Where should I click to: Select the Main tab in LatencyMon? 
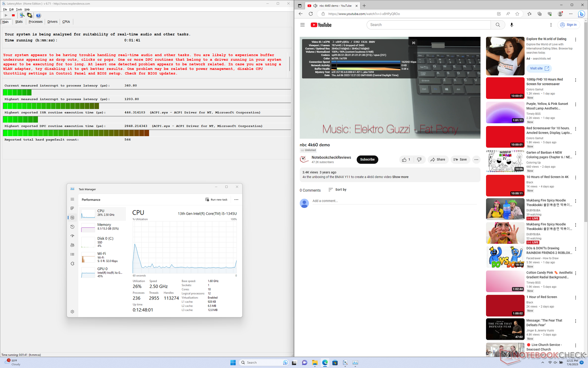[6, 22]
